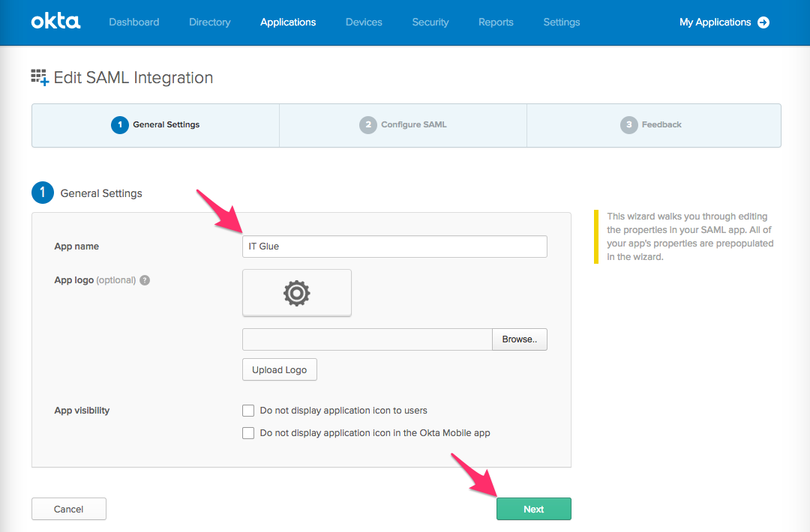Open the Directory menu

[x=209, y=22]
